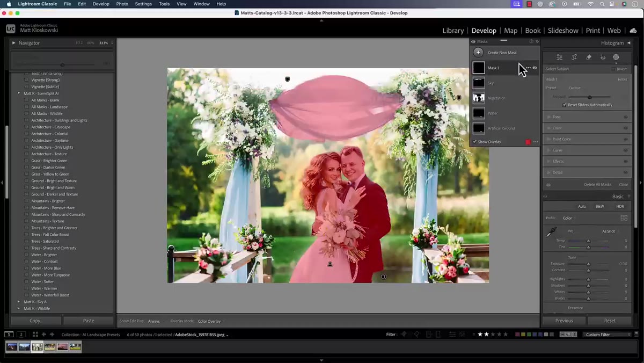This screenshot has width=644, height=363.
Task: Open the Apple menu
Action: click(9, 4)
